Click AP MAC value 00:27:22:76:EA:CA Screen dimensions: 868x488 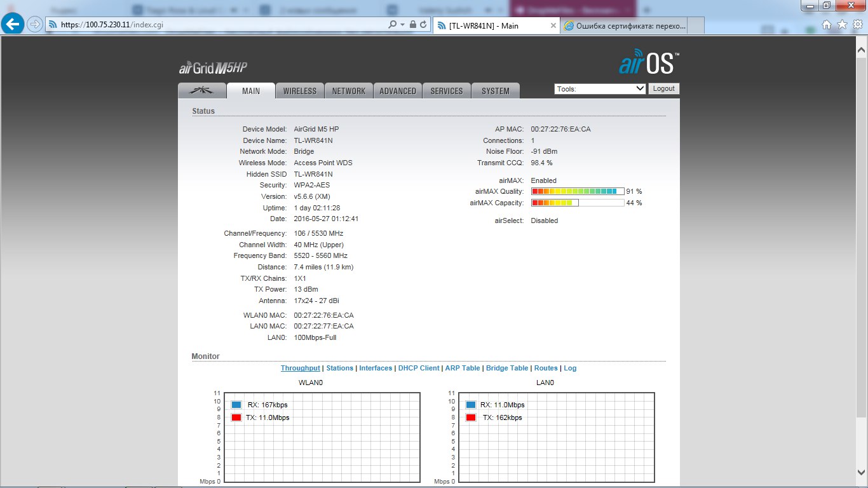pos(560,129)
